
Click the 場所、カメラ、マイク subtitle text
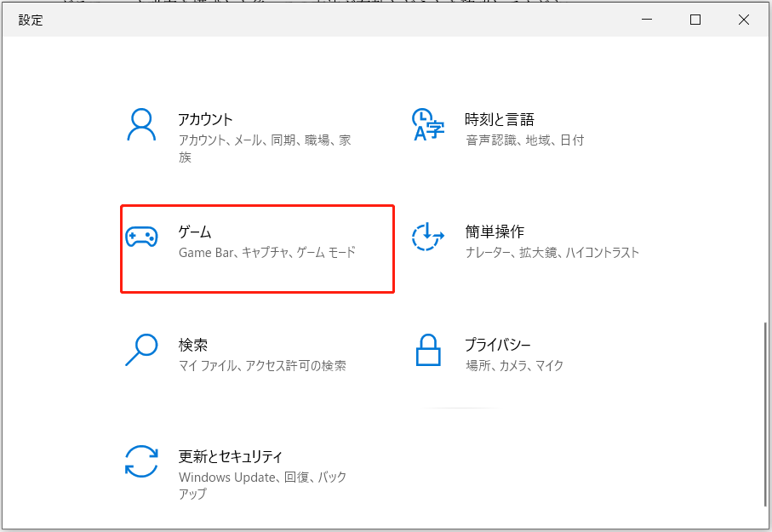(512, 364)
